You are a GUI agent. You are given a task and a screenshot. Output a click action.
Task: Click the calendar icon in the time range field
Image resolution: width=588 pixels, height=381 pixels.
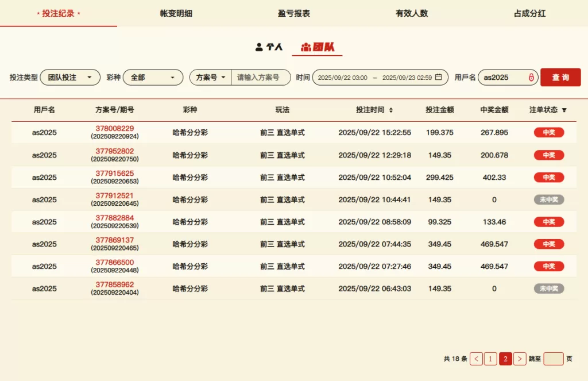(439, 78)
